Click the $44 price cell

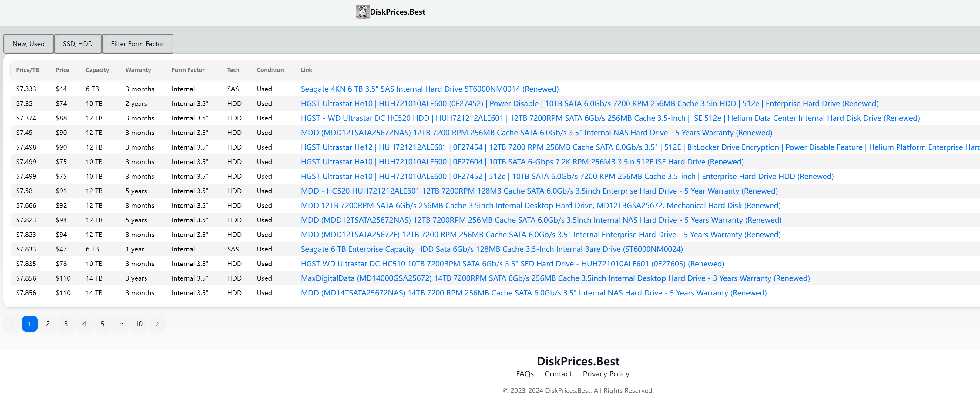pyautogui.click(x=61, y=89)
